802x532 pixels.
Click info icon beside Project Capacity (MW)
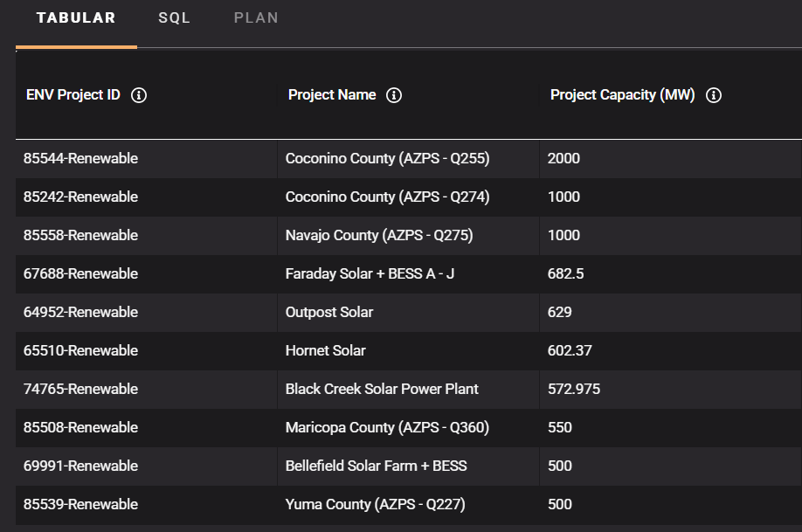(713, 95)
